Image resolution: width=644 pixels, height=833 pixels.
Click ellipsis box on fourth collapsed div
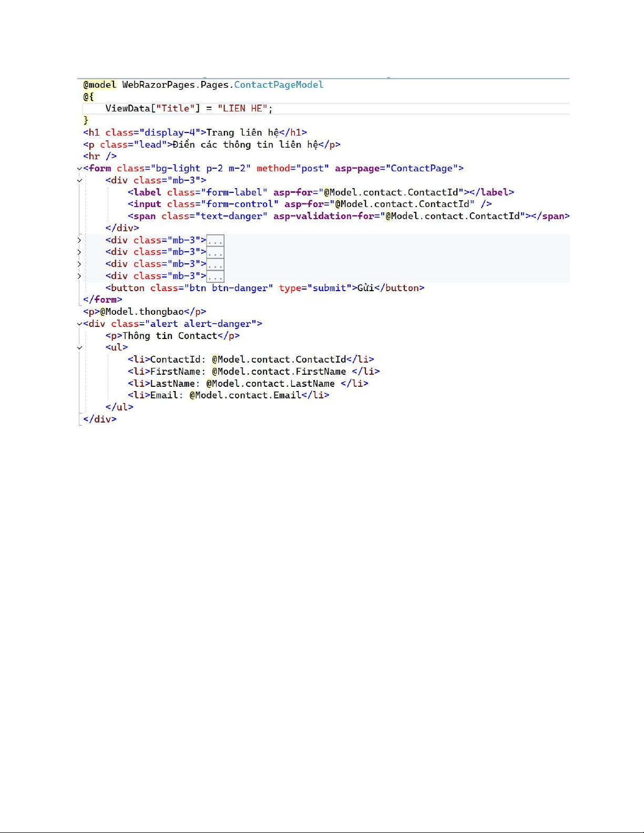[x=215, y=277]
